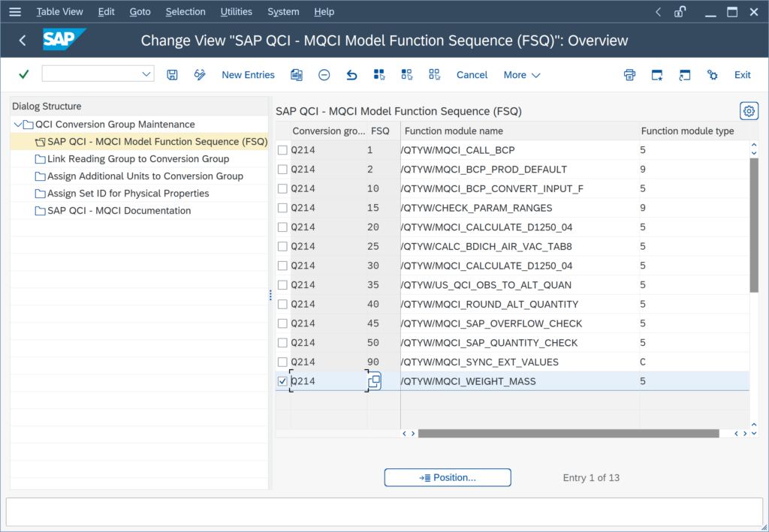Click the Select Block icon in the toolbar

coord(406,74)
